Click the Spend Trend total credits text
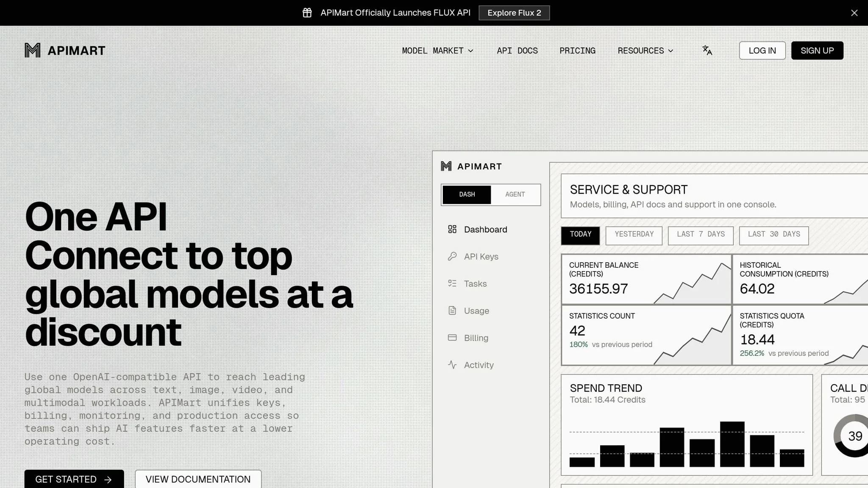 pyautogui.click(x=607, y=399)
